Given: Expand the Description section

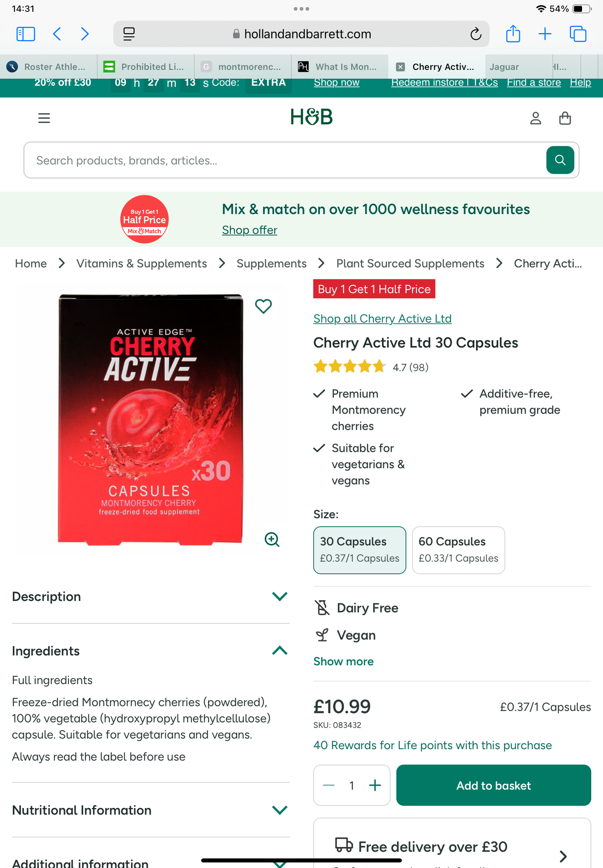Looking at the screenshot, I should click(x=280, y=597).
